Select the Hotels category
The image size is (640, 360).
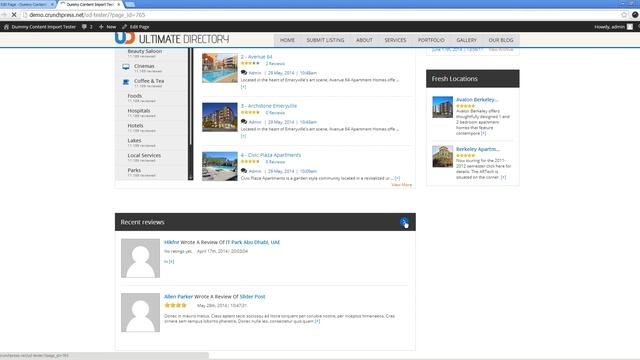tap(135, 126)
